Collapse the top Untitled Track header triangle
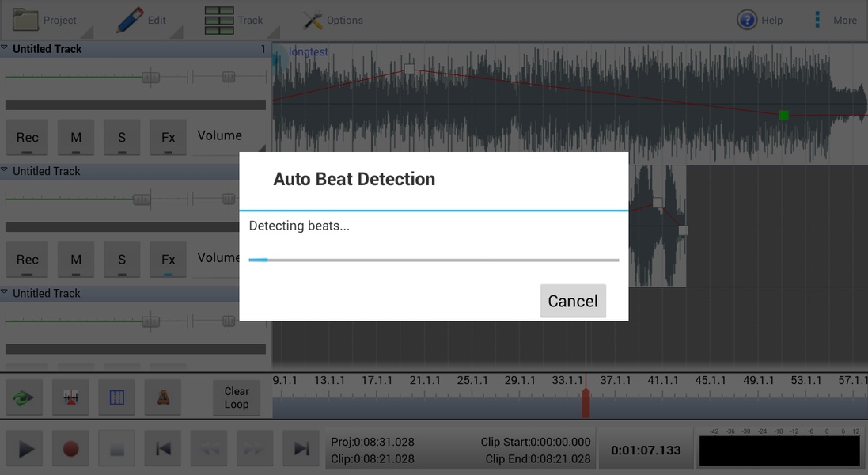868x475 pixels. tap(5, 48)
